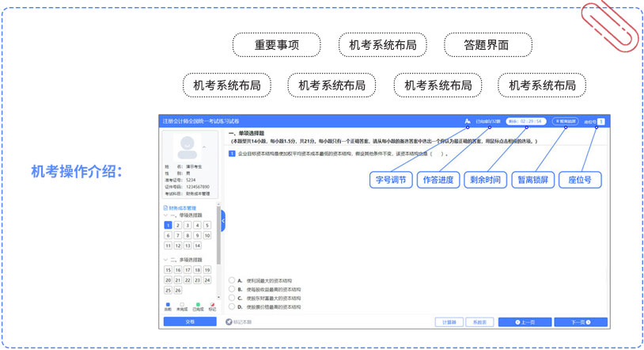The width and height of the screenshot is (644, 350).
Task: Click the font size adjustment icon
Action: click(468, 121)
